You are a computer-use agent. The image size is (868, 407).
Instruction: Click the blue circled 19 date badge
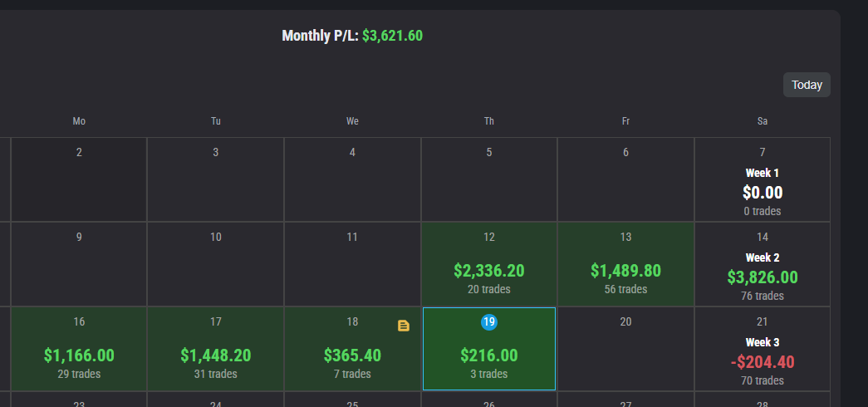pyautogui.click(x=489, y=321)
